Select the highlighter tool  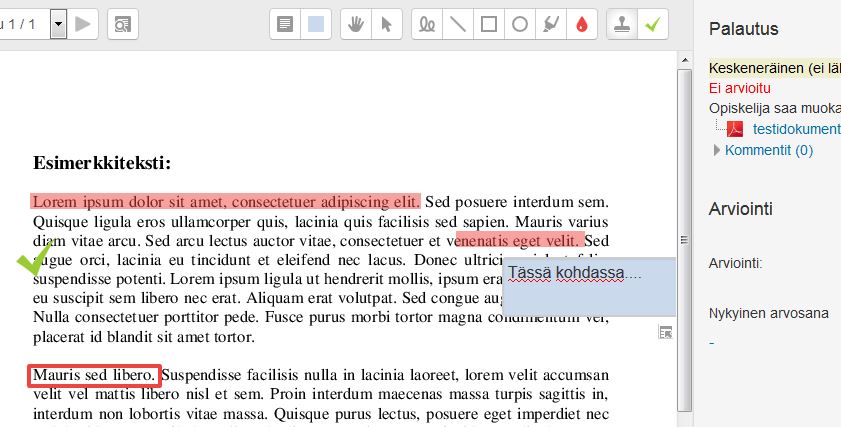(551, 24)
